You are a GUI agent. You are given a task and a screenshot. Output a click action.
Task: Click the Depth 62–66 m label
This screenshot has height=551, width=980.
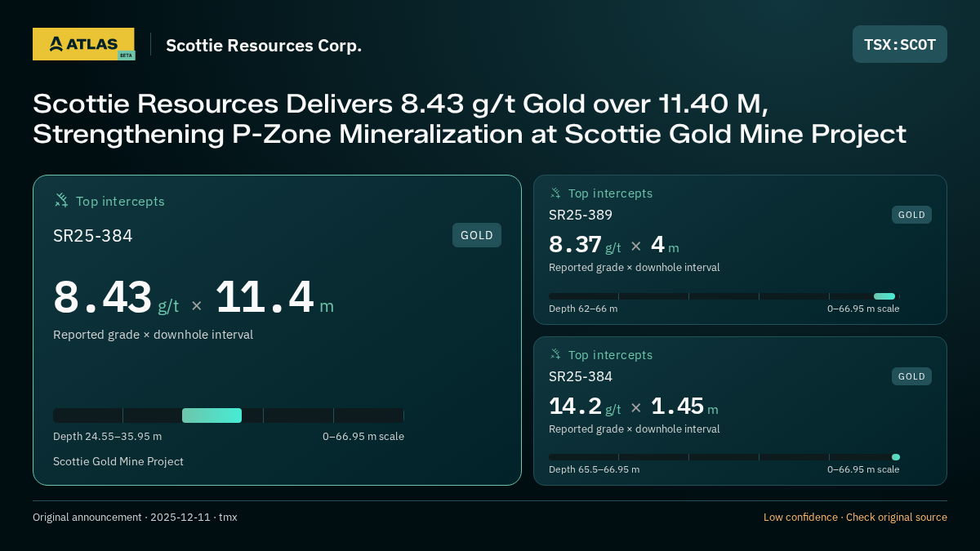click(583, 309)
